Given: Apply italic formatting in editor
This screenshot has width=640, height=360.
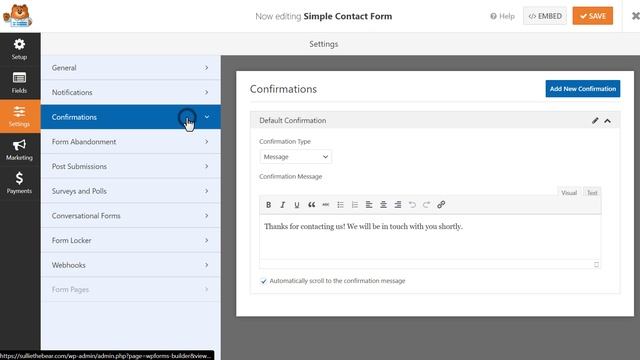Looking at the screenshot, I should tap(282, 205).
